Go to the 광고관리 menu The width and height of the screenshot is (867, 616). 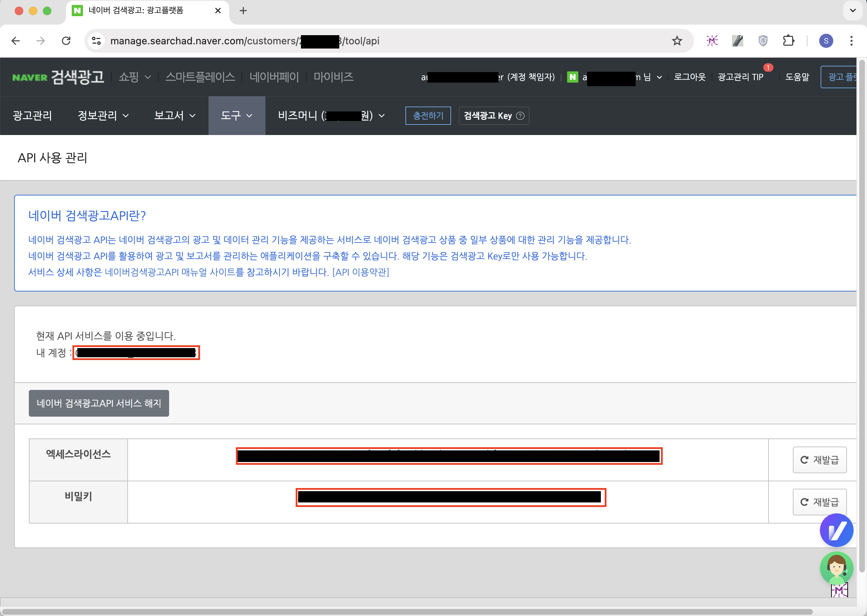[x=32, y=115]
